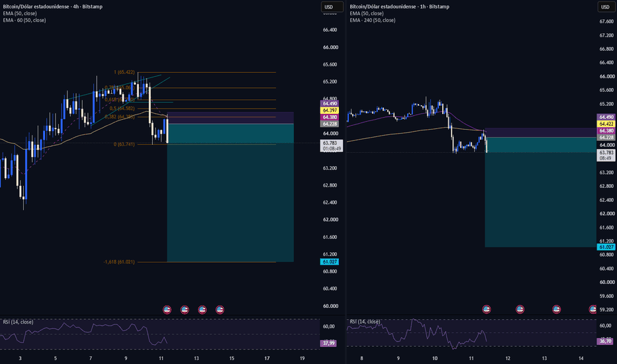Viewport: 617px width, 364px height.
Task: Click the 1h Bitstamp chart title
Action: click(x=399, y=7)
